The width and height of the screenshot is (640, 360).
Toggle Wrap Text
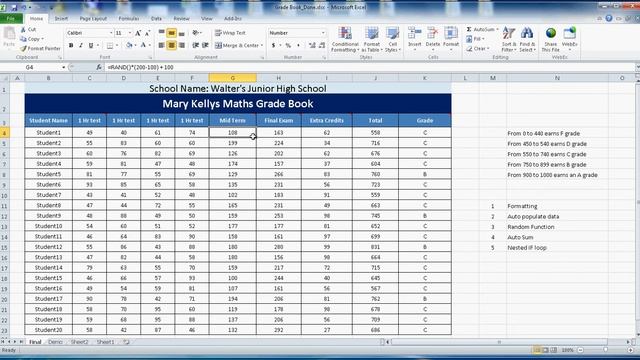click(230, 33)
